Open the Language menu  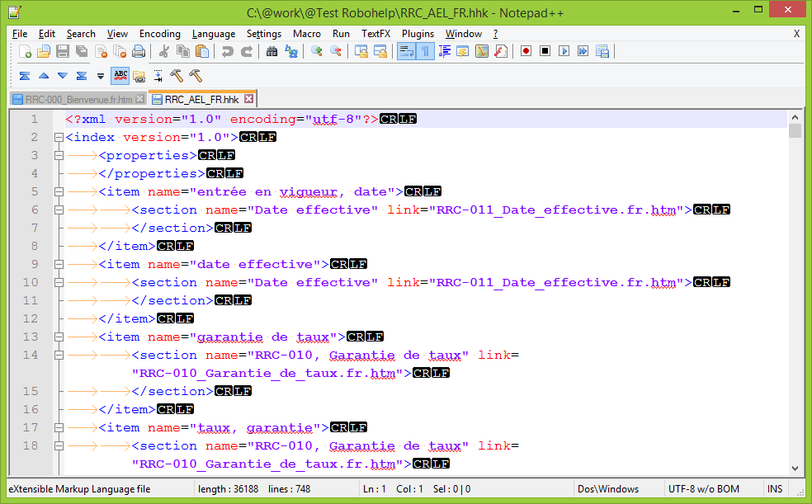click(x=214, y=34)
